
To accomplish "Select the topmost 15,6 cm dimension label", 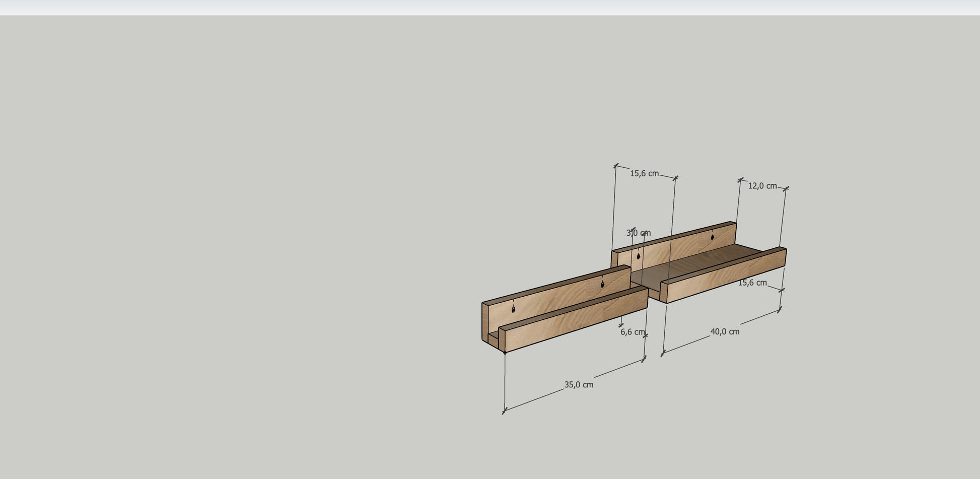I will coord(644,174).
